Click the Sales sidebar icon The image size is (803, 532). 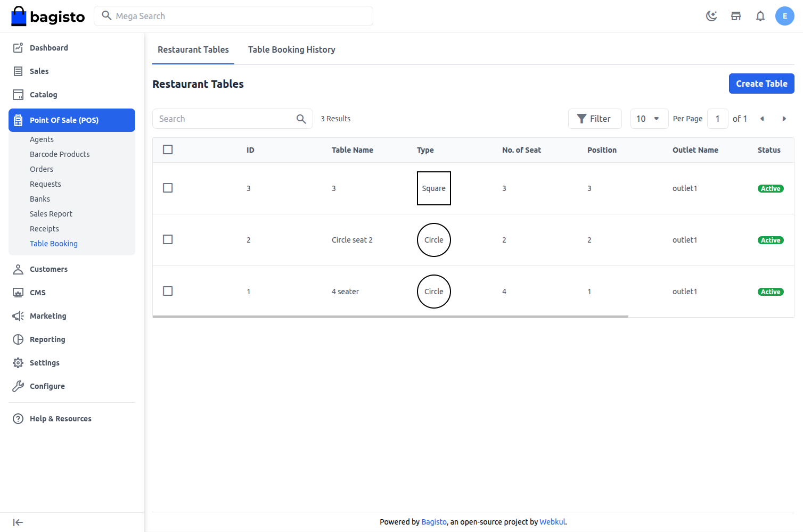click(18, 71)
